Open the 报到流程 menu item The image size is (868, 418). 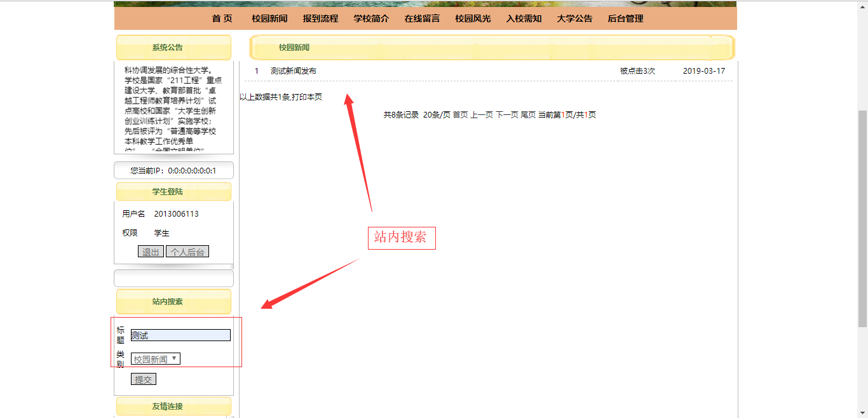pos(320,18)
